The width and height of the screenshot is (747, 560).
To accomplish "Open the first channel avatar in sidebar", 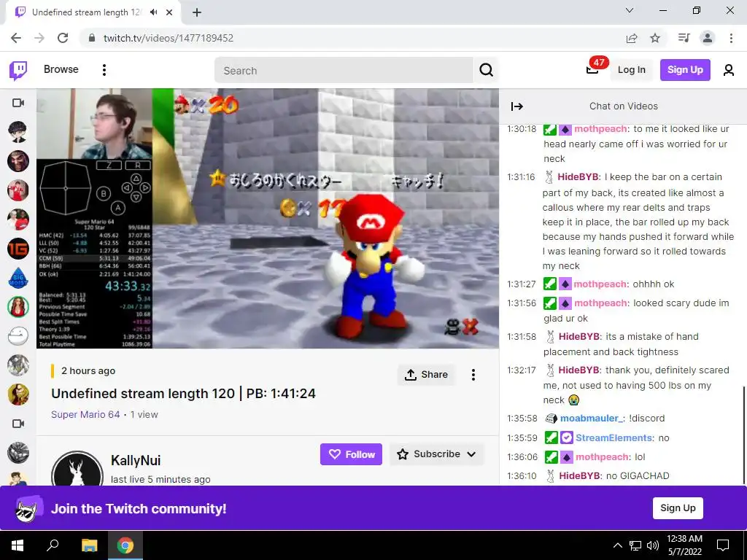I will pos(18,132).
